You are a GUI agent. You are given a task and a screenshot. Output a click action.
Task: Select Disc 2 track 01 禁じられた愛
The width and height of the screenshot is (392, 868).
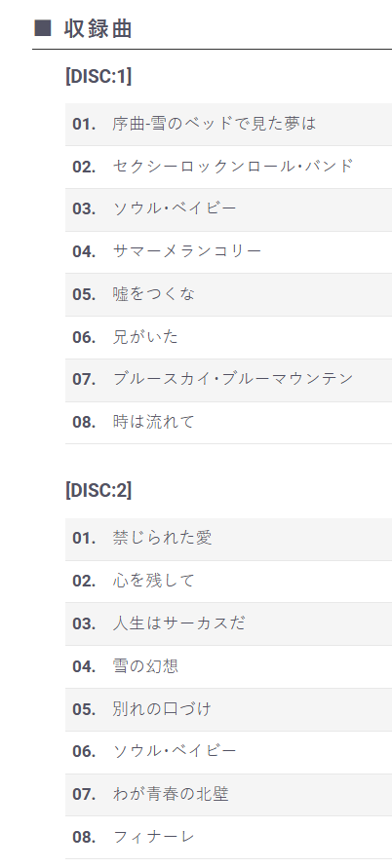point(228,539)
